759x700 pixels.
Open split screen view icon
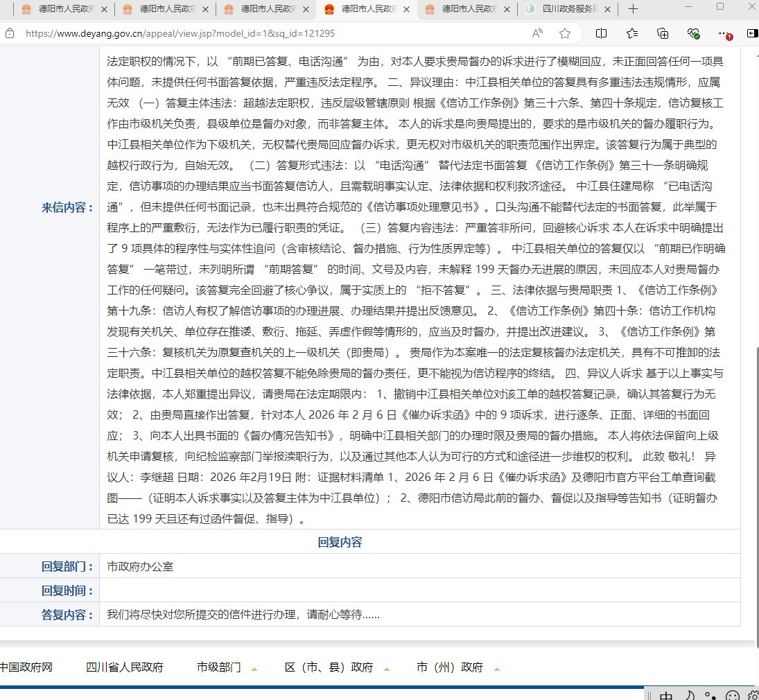pyautogui.click(x=601, y=33)
